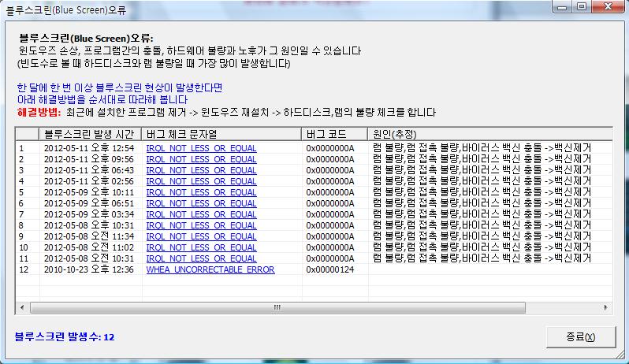Click the 원인(추정) column header
Image resolution: width=629 pixels, height=364 pixels.
click(x=490, y=134)
